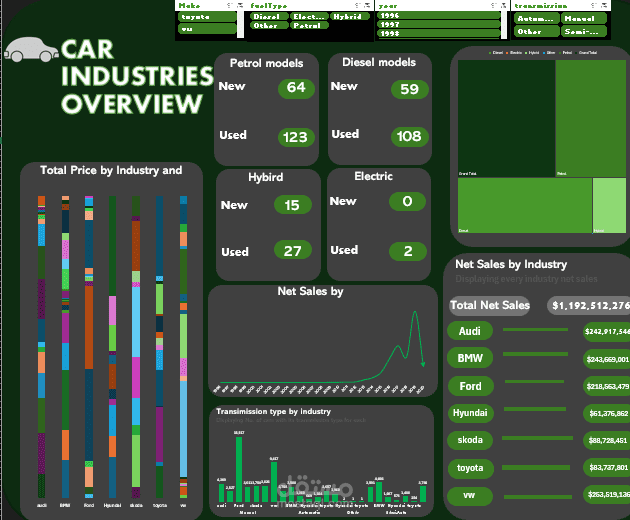Clear the filter on the fuelType slicer
The image size is (630, 520).
(368, 5)
